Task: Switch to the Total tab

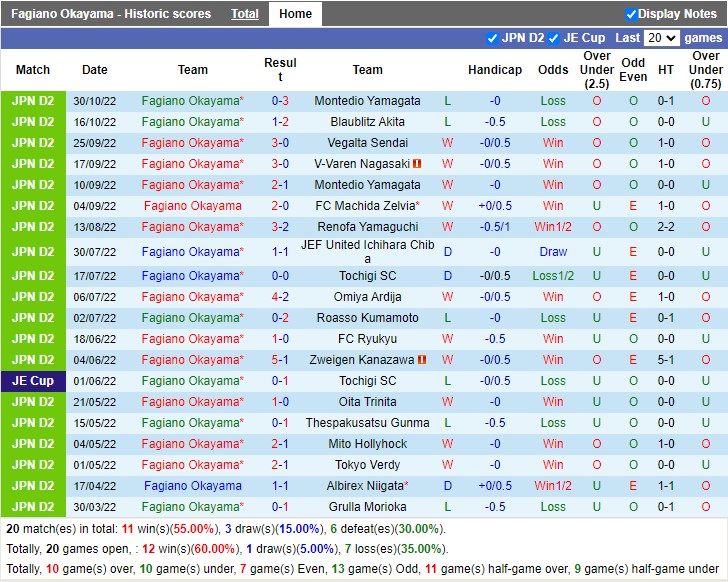Action: pyautogui.click(x=245, y=14)
